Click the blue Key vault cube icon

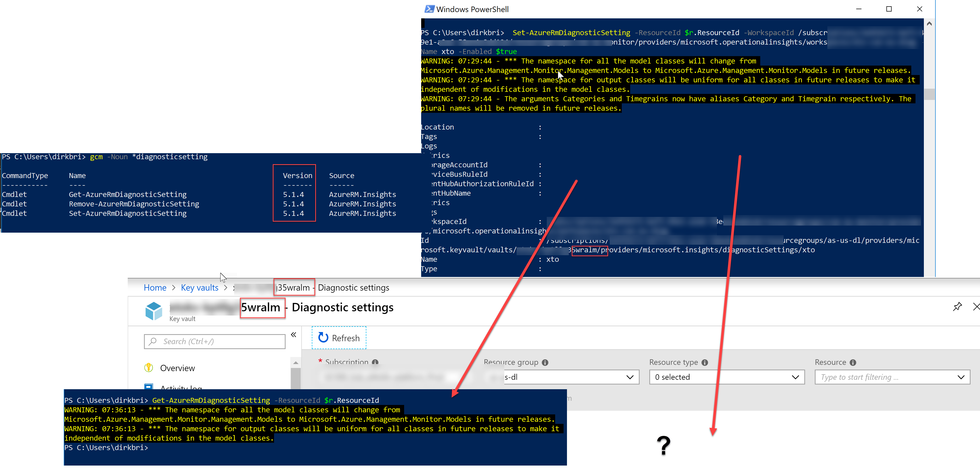pos(154,311)
